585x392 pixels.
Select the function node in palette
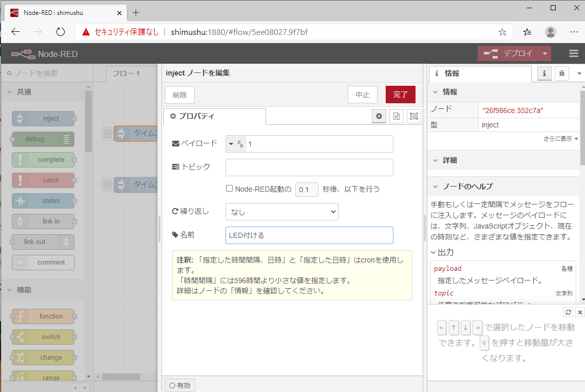point(43,316)
